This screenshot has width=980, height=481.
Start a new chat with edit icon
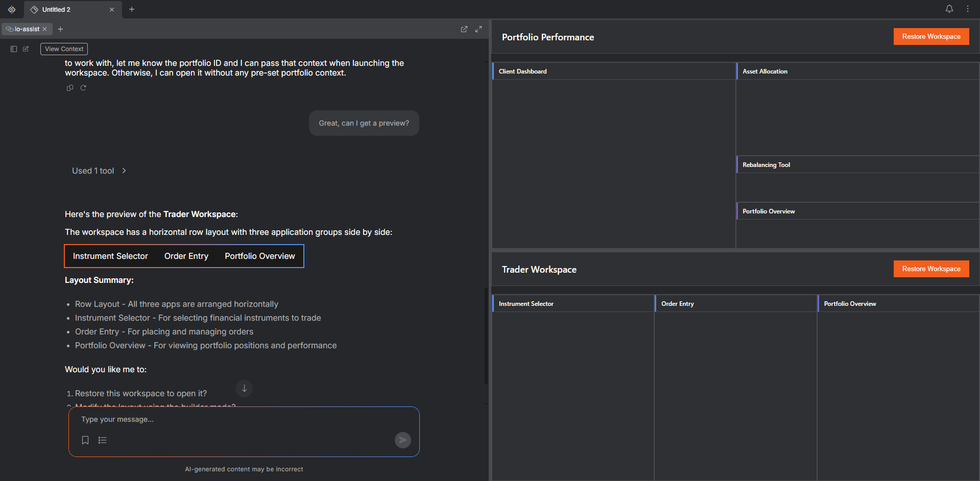pos(26,49)
